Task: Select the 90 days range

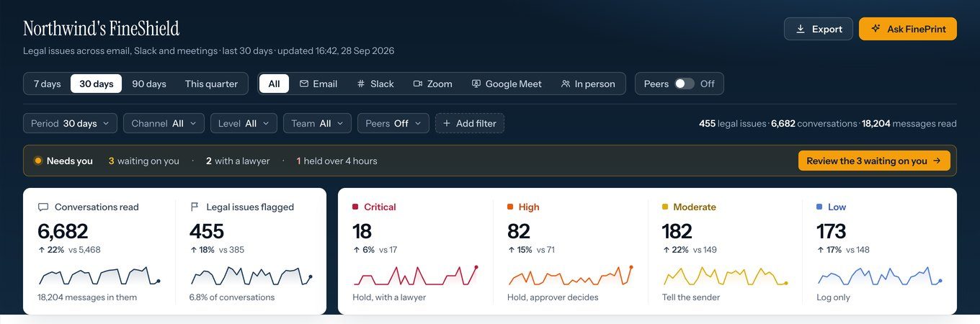Action: [x=149, y=84]
